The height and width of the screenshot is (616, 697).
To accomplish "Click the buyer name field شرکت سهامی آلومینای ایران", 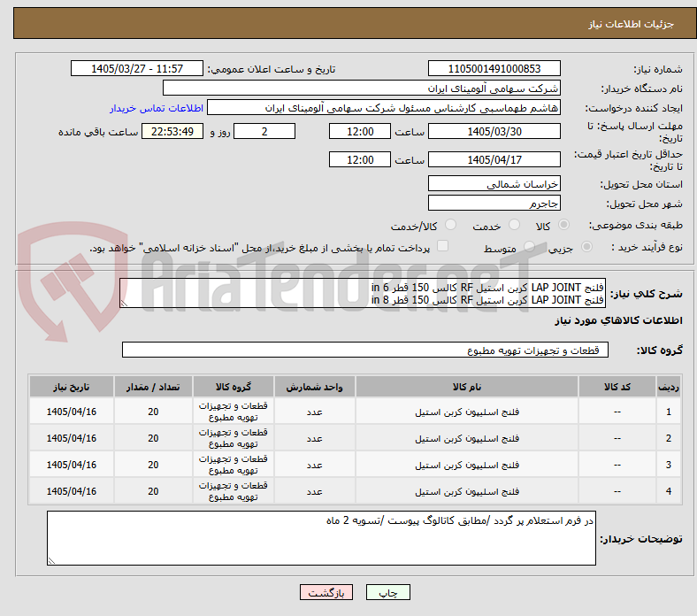I will click(x=362, y=89).
